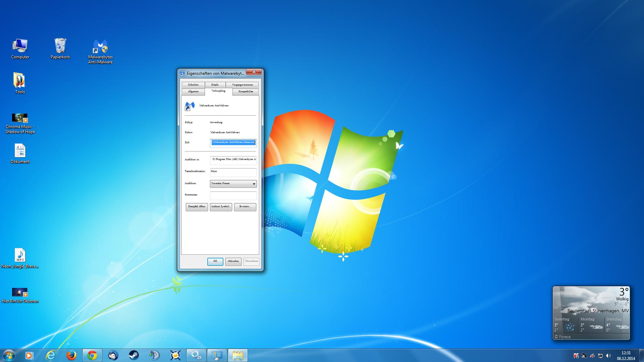The image size is (644, 362).
Task: Switch to the Allgemein tab
Action: [193, 92]
